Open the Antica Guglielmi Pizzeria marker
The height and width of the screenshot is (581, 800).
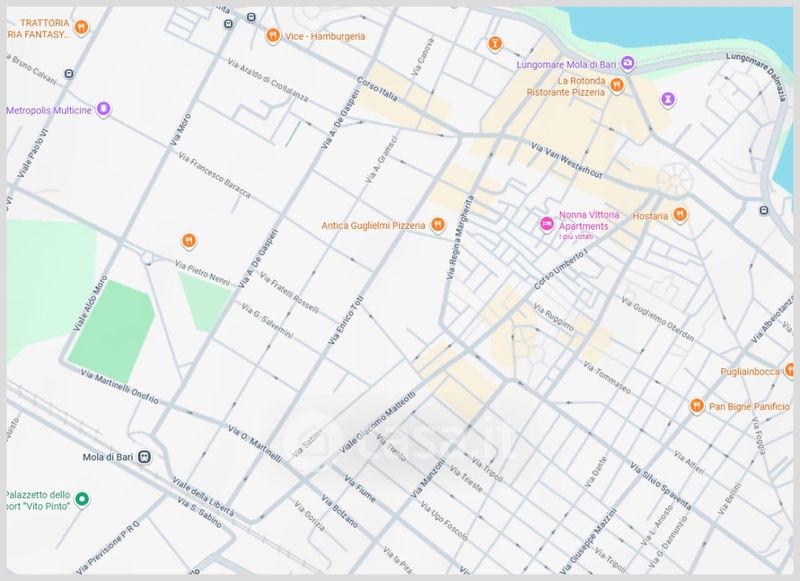(437, 225)
